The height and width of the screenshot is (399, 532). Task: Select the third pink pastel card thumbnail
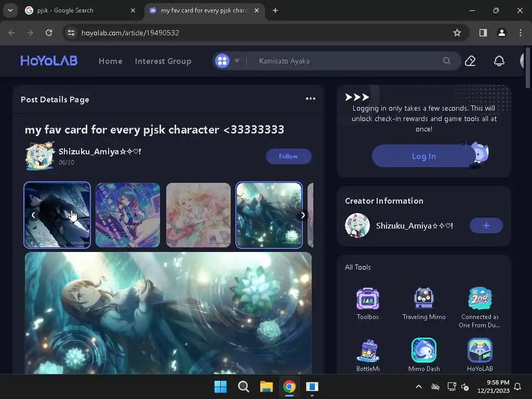198,215
